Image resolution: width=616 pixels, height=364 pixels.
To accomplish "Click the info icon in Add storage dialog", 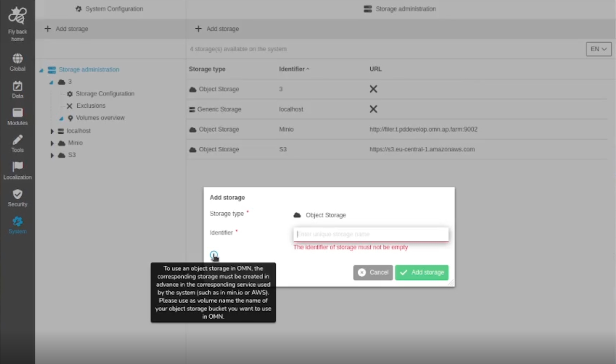I will (x=214, y=255).
